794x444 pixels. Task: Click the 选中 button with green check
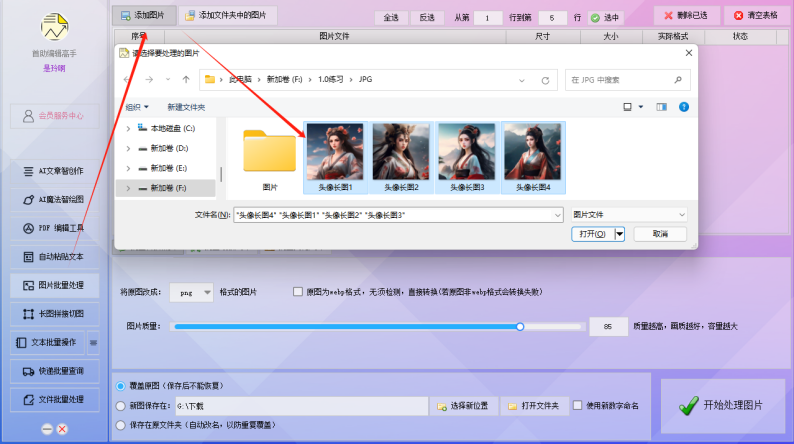pos(605,18)
